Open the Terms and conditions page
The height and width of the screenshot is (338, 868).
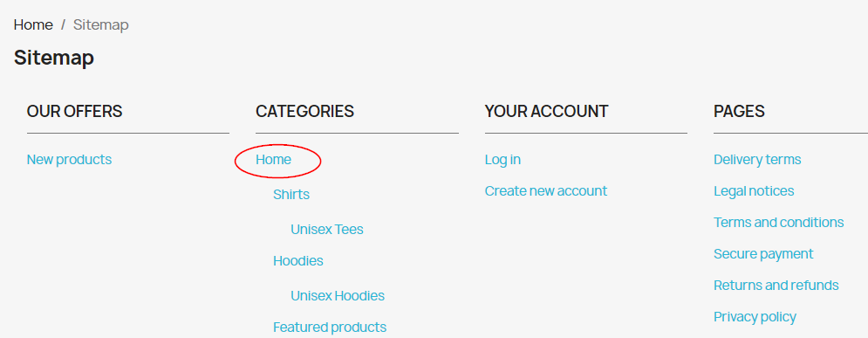click(779, 222)
